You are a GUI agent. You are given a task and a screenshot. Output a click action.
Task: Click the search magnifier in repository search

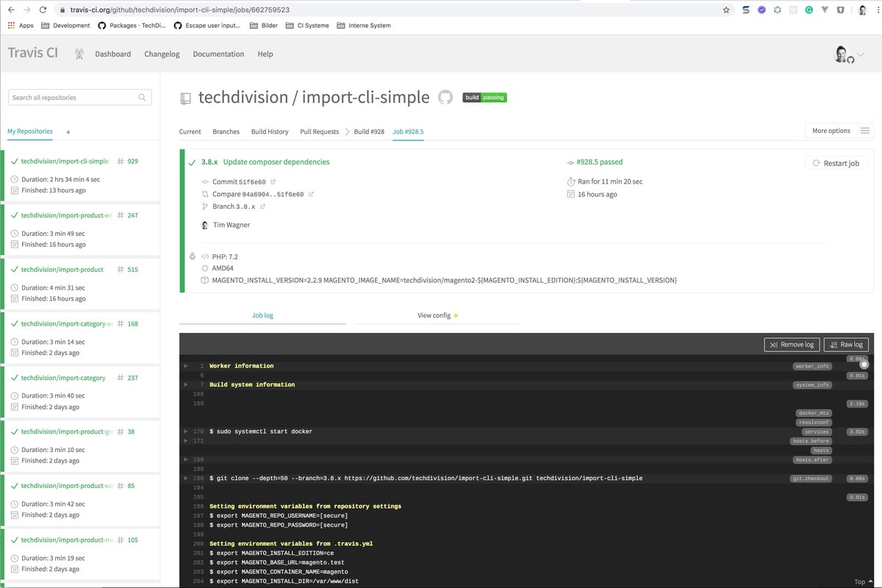[x=143, y=97]
